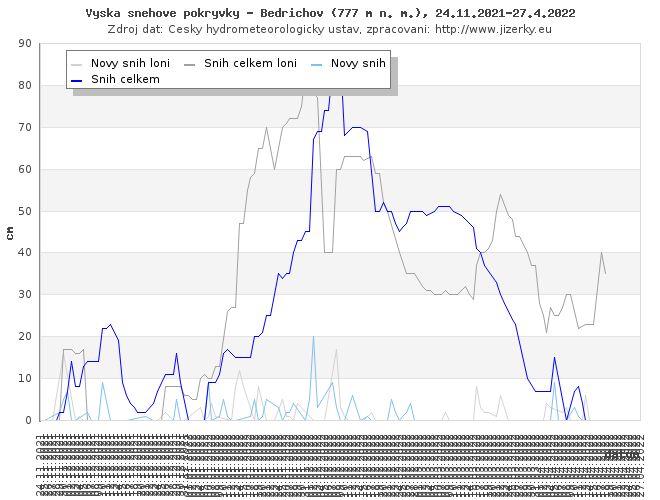Open the www.jizerky.eu URL in the subtitle
The width and height of the screenshot is (660, 500).
[494, 29]
